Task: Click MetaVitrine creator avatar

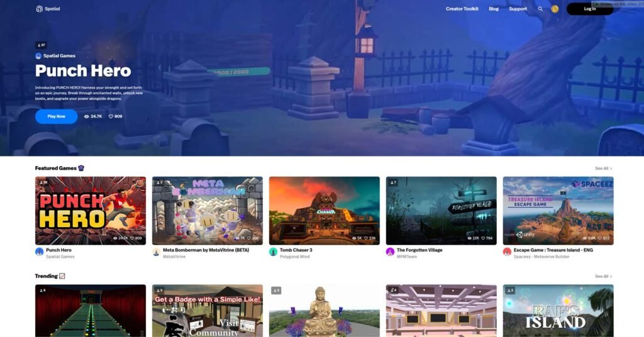Action: tap(156, 252)
